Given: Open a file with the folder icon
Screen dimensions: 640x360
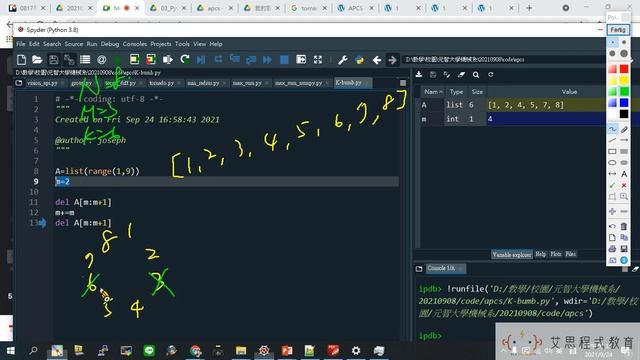Looking at the screenshot, I should point(37,60).
